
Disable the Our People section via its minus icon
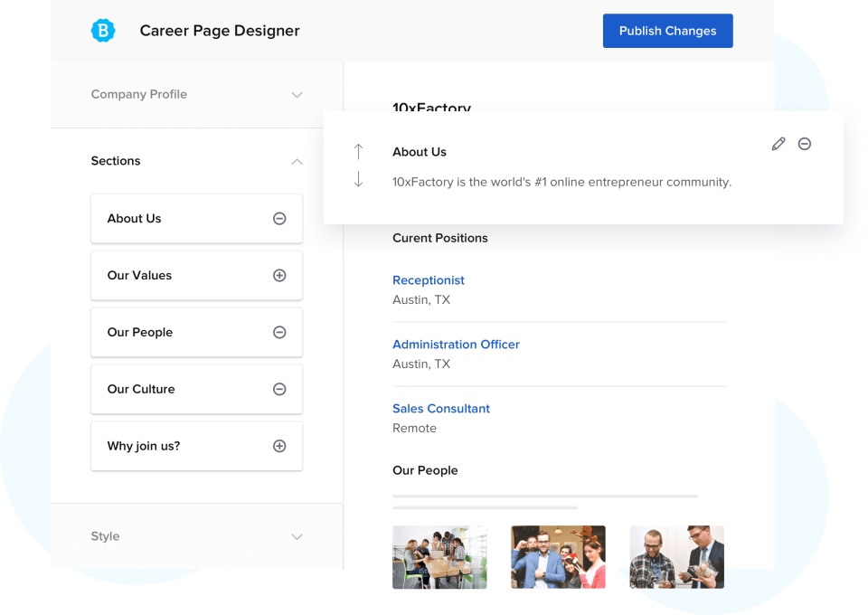(x=278, y=332)
